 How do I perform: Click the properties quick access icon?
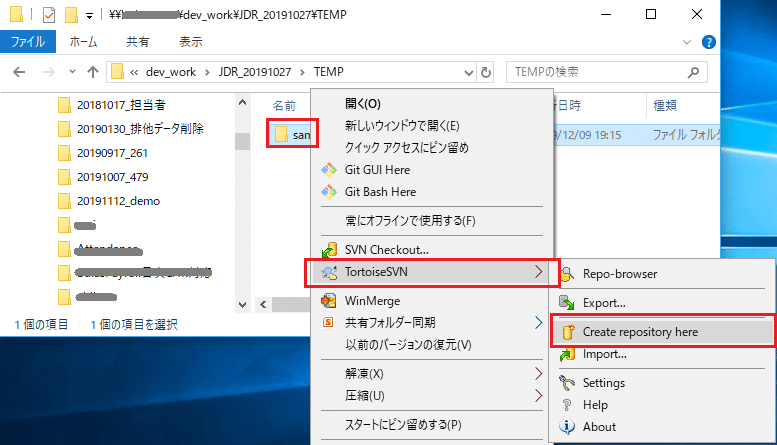pos(49,15)
